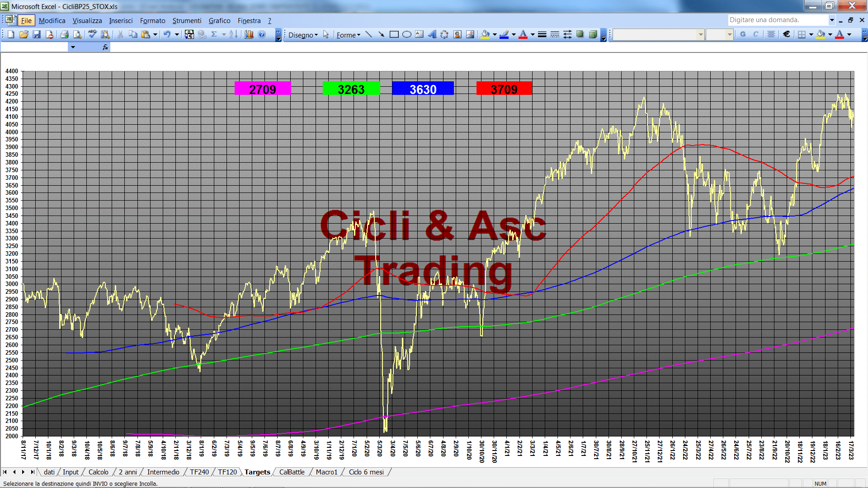The width and height of the screenshot is (868, 488).
Task: Launch the Chart Wizard icon
Action: [x=249, y=34]
